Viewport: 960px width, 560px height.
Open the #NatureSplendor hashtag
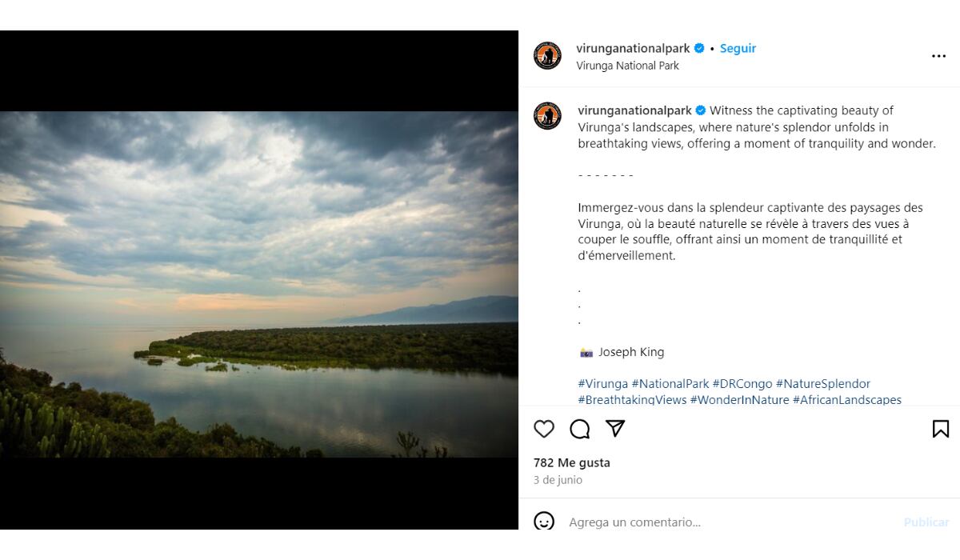[x=822, y=384]
